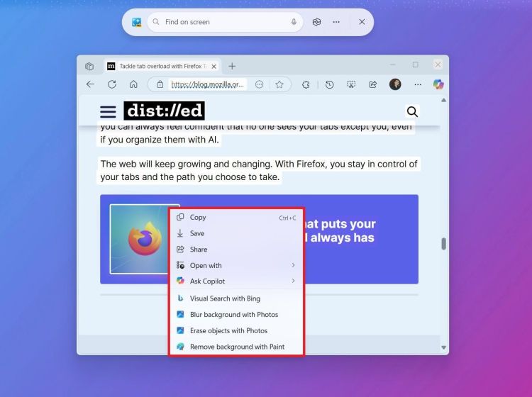This screenshot has width=532, height=397.
Task: Open the Copilot icon in the Edge toolbar
Action: click(438, 84)
